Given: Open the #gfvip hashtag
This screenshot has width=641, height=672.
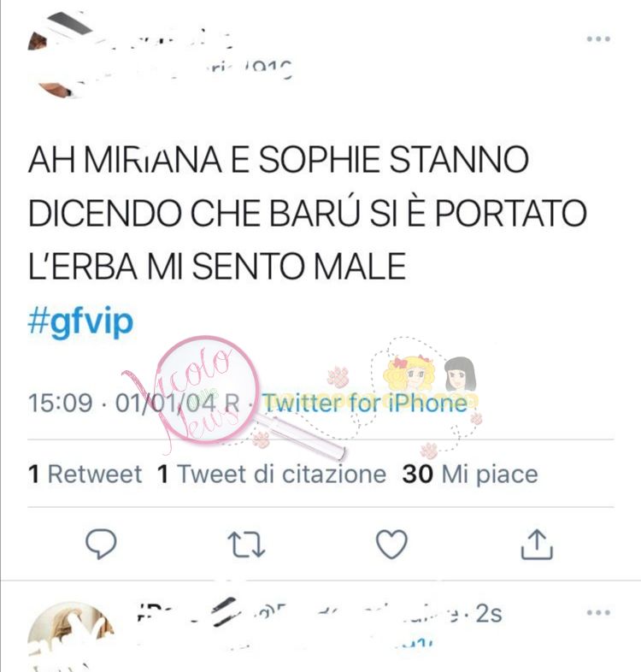Looking at the screenshot, I should [x=80, y=321].
